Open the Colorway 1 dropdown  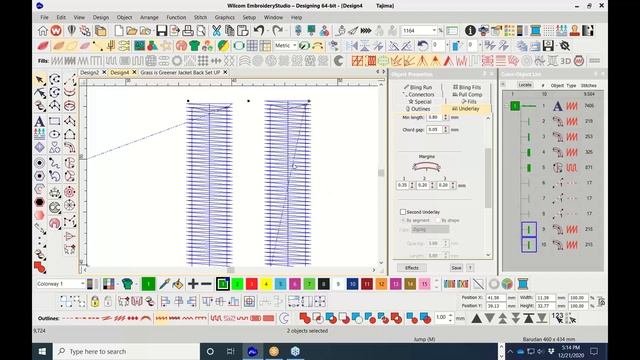tap(82, 284)
